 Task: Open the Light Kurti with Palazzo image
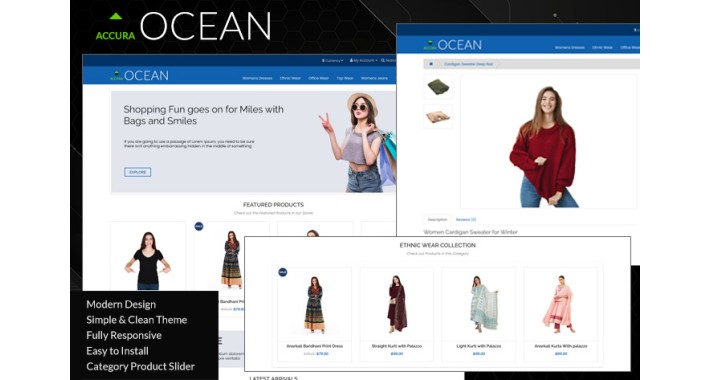pos(479,304)
